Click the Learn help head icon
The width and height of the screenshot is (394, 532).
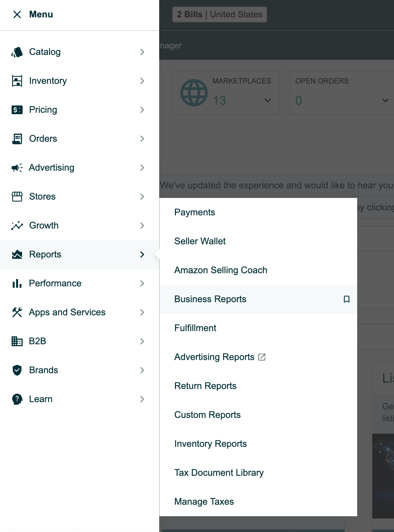(x=17, y=399)
